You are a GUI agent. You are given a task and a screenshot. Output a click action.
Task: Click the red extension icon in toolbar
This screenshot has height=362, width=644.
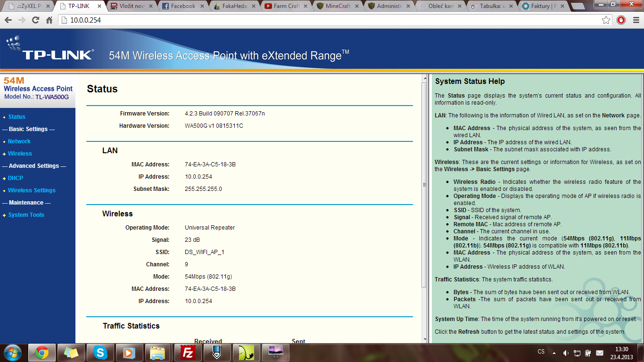pyautogui.click(x=621, y=20)
